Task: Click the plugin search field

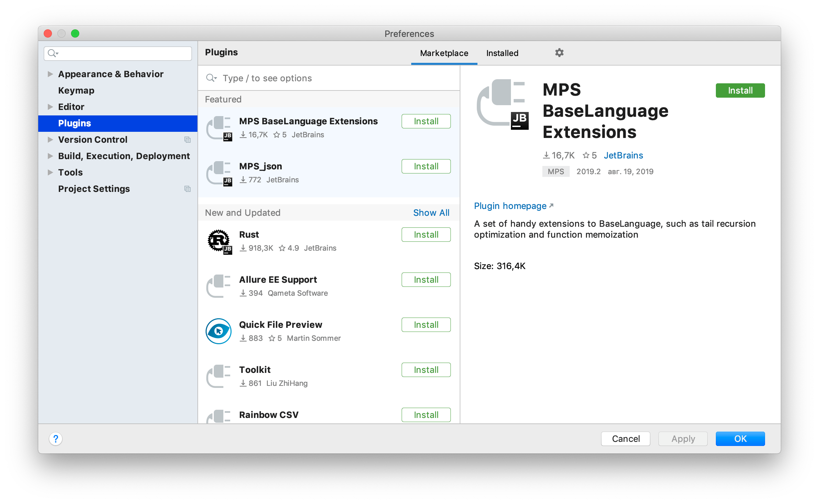Action: [x=307, y=78]
